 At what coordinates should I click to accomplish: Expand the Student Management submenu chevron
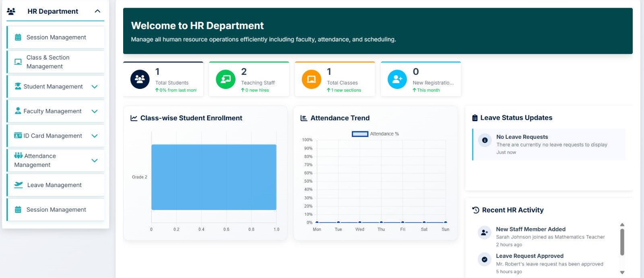click(x=95, y=86)
